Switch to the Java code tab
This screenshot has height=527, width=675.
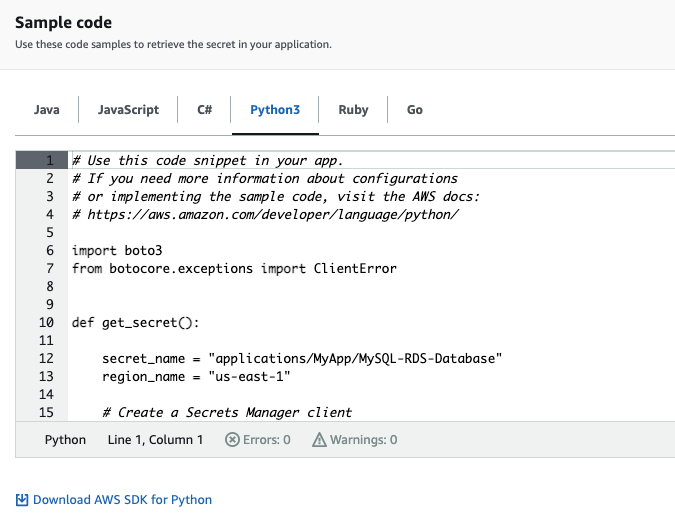(46, 110)
